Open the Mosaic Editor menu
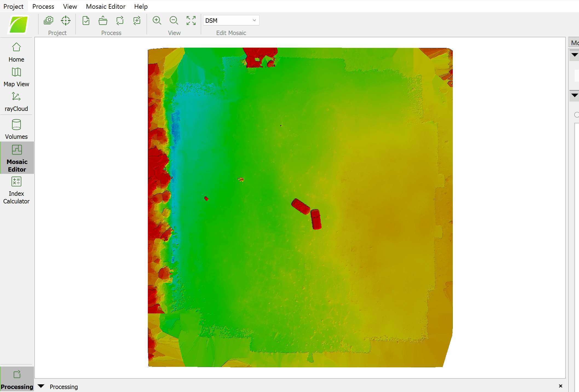Screen dimensions: 579x392 point(106,6)
